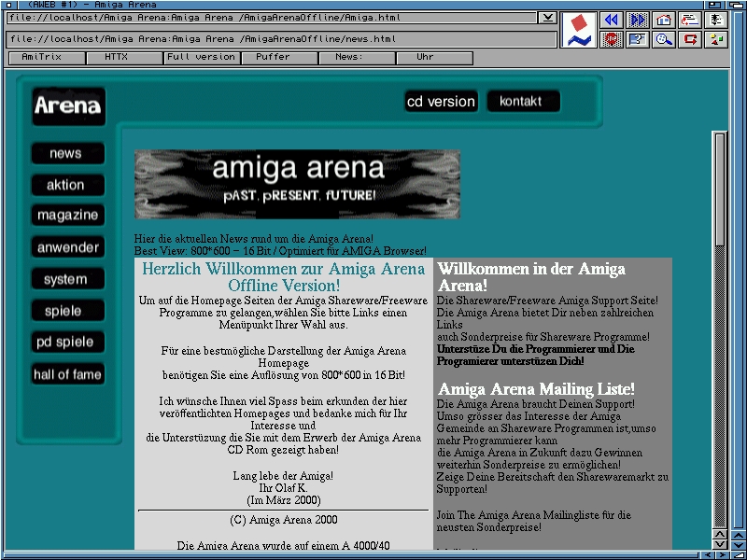Image resolution: width=747 pixels, height=560 pixels.
Task: Click the 'Ihr Olaf K.' signature text
Action: point(283,488)
